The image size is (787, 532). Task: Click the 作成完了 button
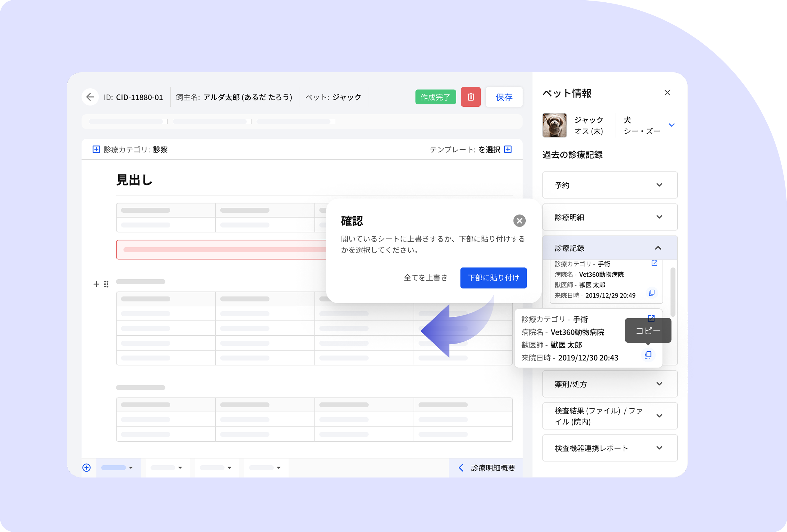tap(435, 97)
